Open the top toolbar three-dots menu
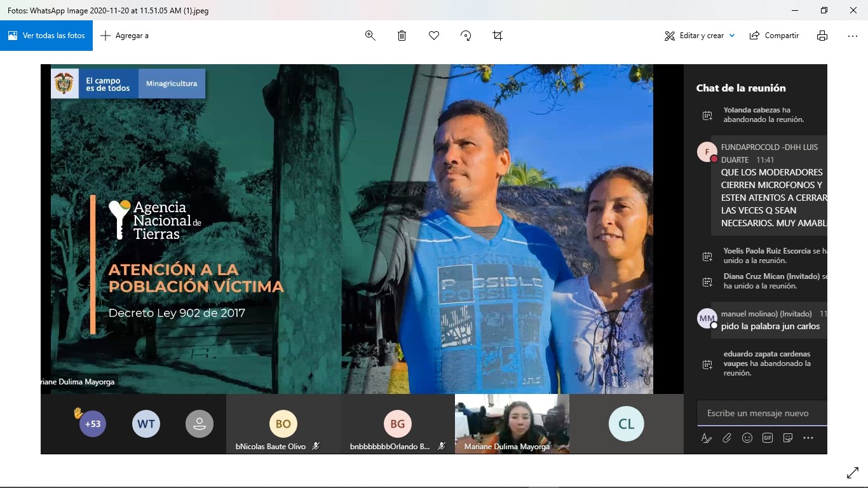The width and height of the screenshot is (868, 488). (x=853, y=36)
